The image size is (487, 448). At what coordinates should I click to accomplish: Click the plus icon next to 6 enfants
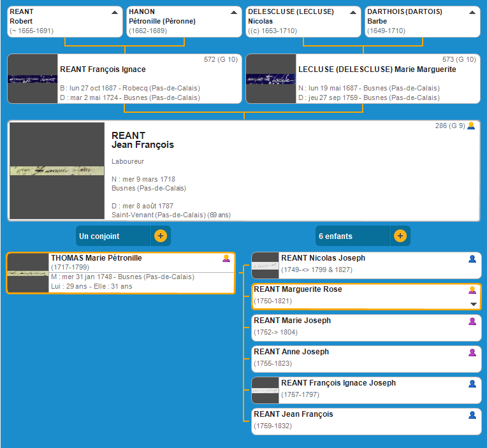[400, 236]
